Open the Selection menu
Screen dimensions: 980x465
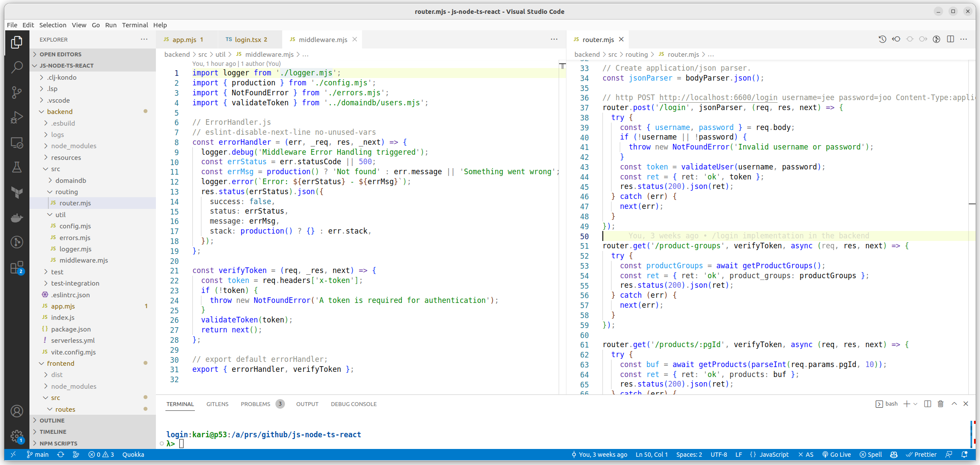(x=53, y=25)
